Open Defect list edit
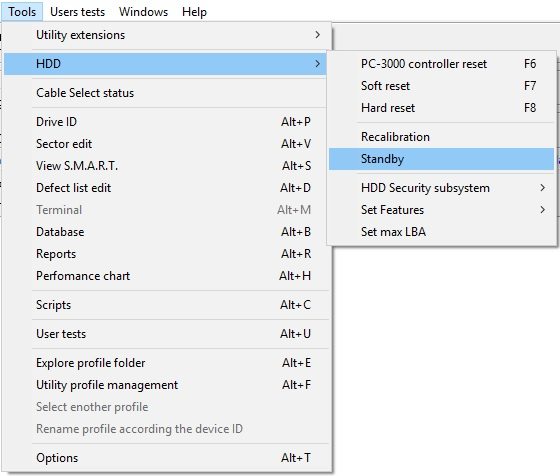 click(x=166, y=188)
